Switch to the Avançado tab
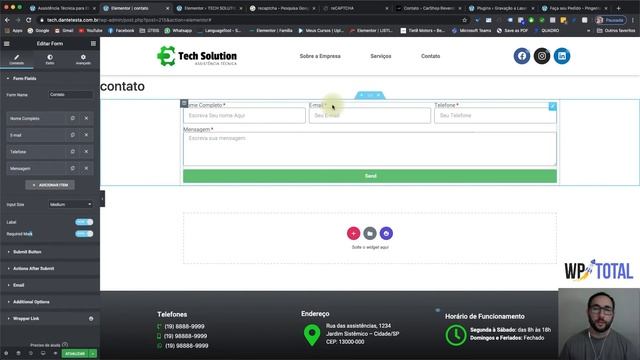This screenshot has width=640, height=360. tap(83, 60)
